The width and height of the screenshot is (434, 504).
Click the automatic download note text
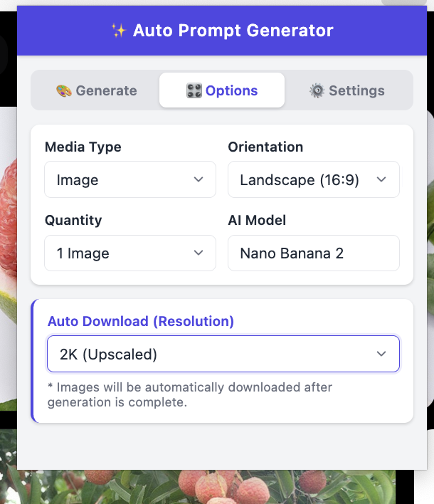tap(190, 395)
